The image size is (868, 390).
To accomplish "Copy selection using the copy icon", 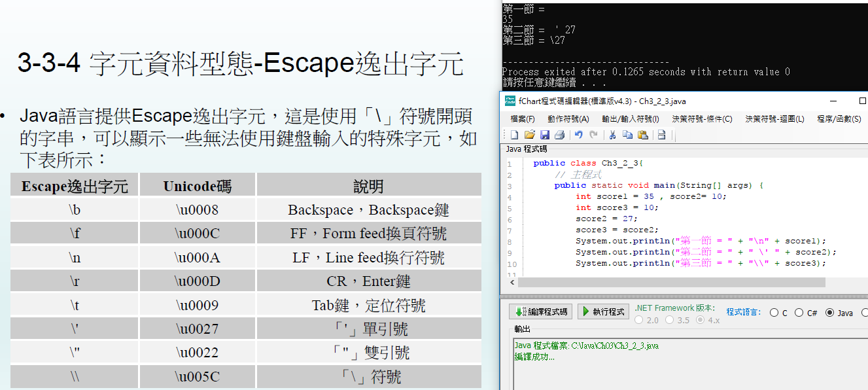I will tap(627, 135).
